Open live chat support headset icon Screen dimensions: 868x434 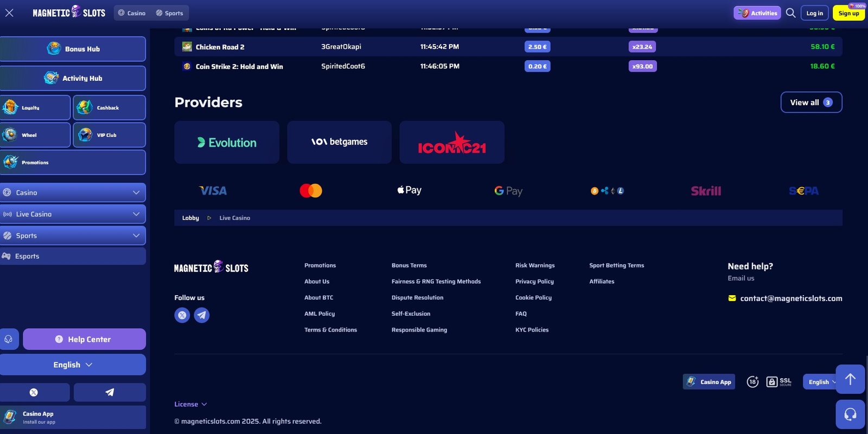(x=850, y=414)
